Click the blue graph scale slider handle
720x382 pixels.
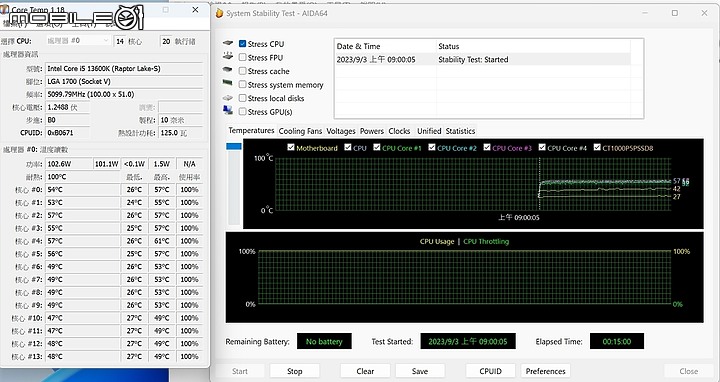tap(234, 146)
